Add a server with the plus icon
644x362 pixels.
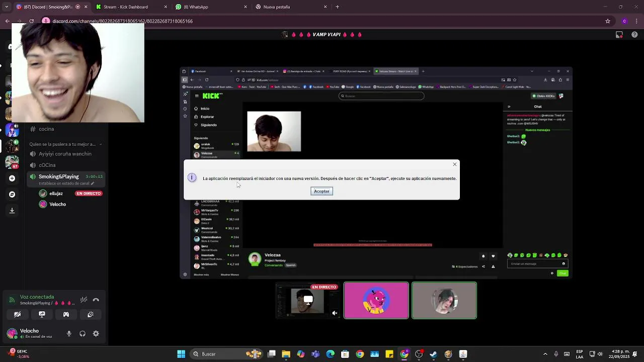(12, 178)
